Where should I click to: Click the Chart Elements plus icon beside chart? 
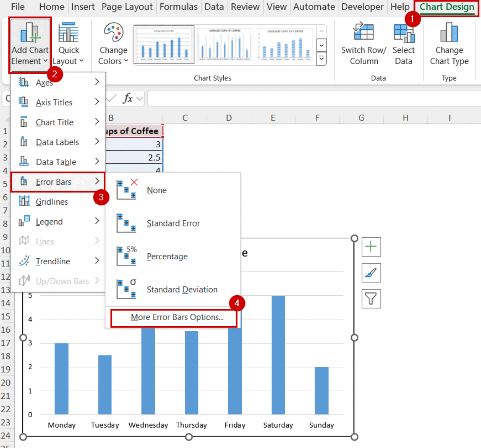coord(371,247)
